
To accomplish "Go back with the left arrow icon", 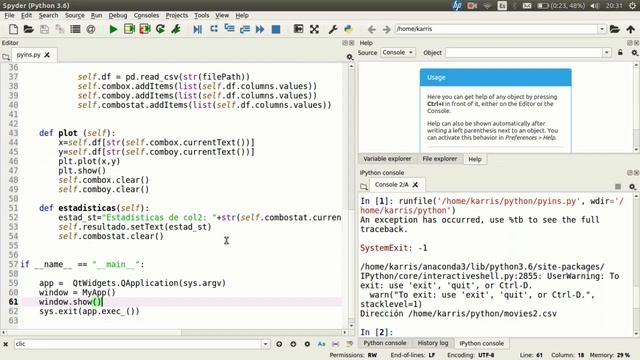I will tap(371, 29).
